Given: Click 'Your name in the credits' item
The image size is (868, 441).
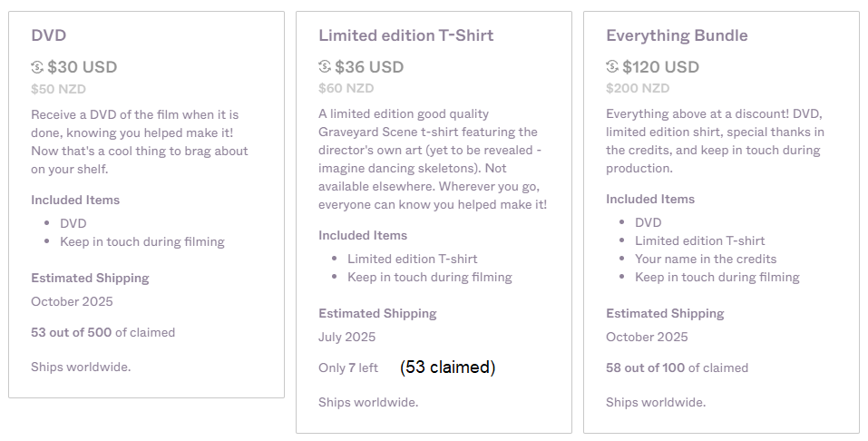Looking at the screenshot, I should pos(706,259).
